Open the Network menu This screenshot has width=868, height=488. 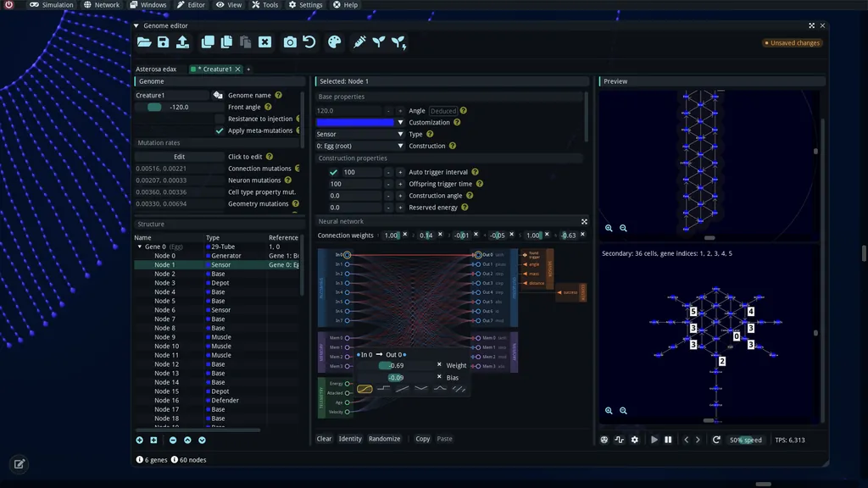tap(102, 5)
